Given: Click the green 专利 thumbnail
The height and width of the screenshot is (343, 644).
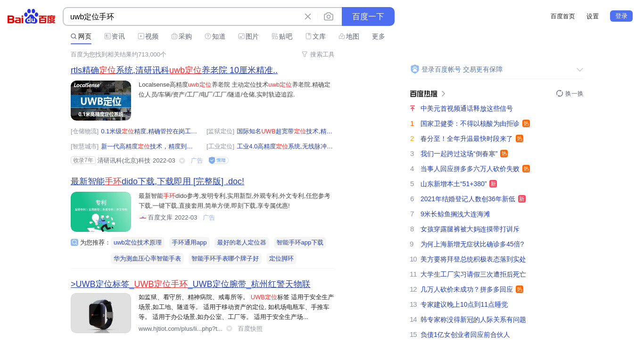Looking at the screenshot, I should [101, 212].
